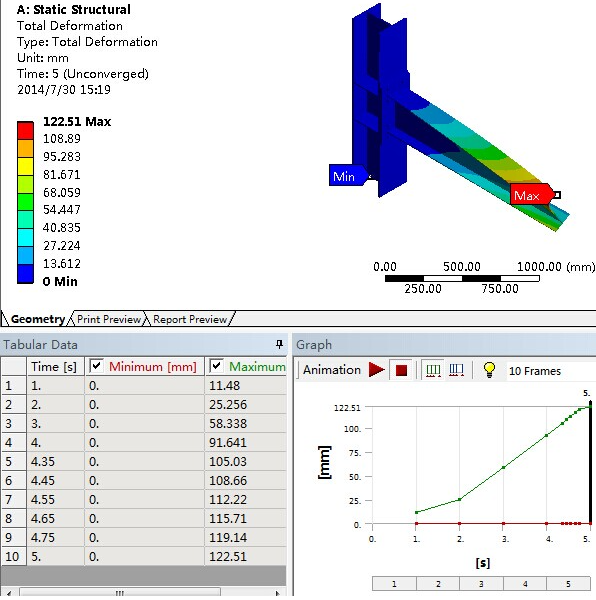The width and height of the screenshot is (596, 600).
Task: Select result sets animation icon
Action: coord(456,370)
